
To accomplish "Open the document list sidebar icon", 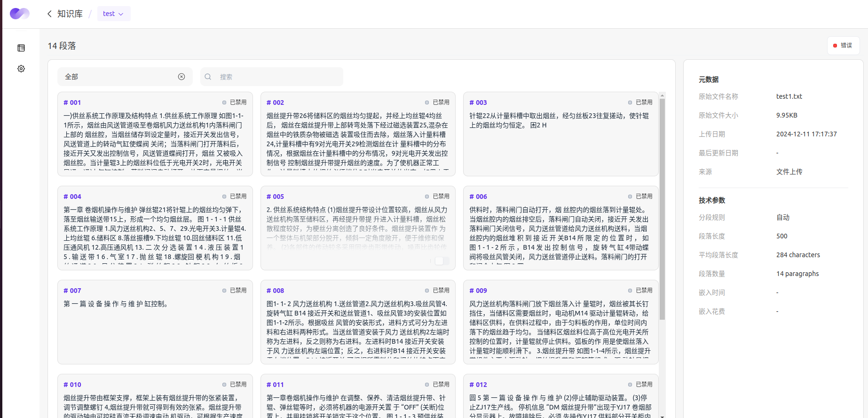I will click(21, 48).
